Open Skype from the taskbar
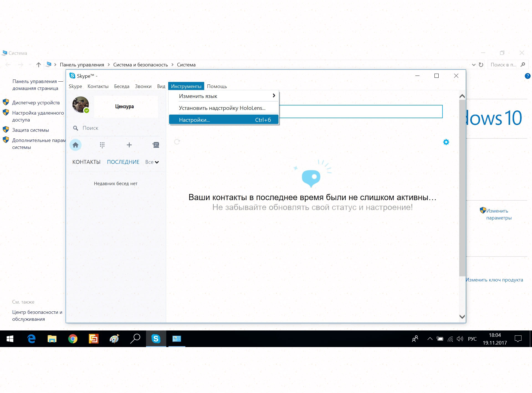Screen dimensions: 532x393 point(156,339)
